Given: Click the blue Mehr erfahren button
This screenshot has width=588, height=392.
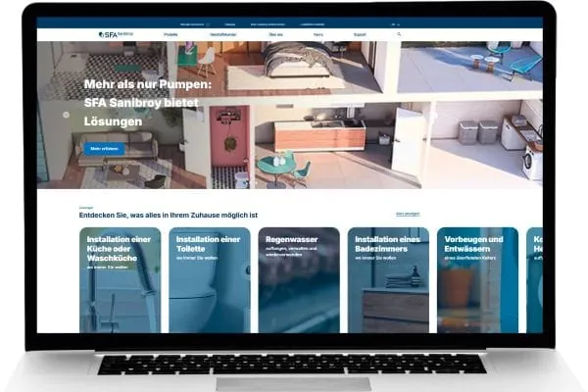Looking at the screenshot, I should [x=104, y=149].
